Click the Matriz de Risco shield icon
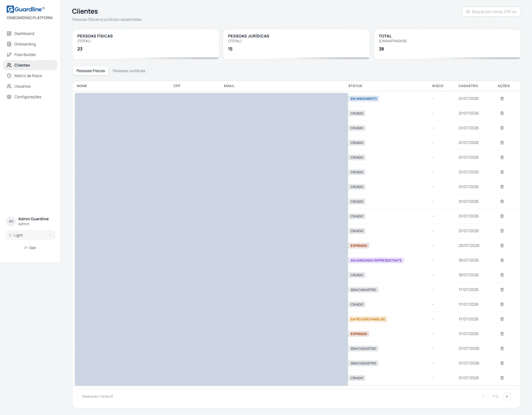The height and width of the screenshot is (415, 532). pyautogui.click(x=9, y=76)
